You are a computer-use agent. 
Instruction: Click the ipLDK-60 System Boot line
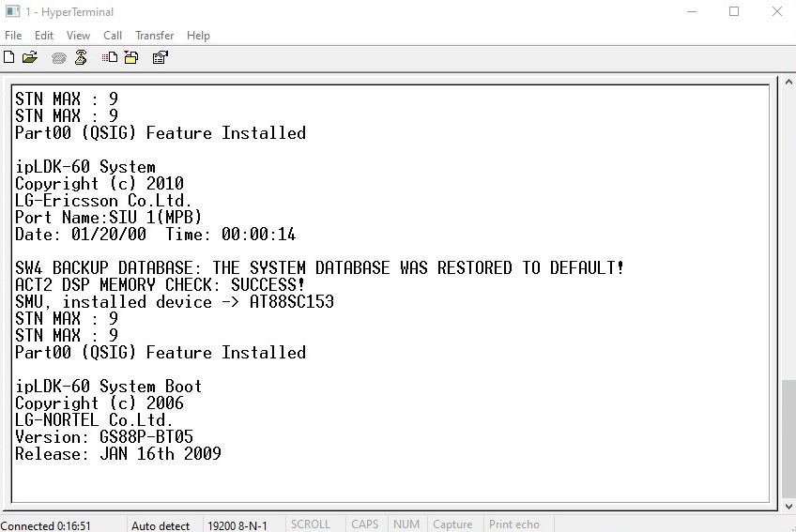(108, 387)
